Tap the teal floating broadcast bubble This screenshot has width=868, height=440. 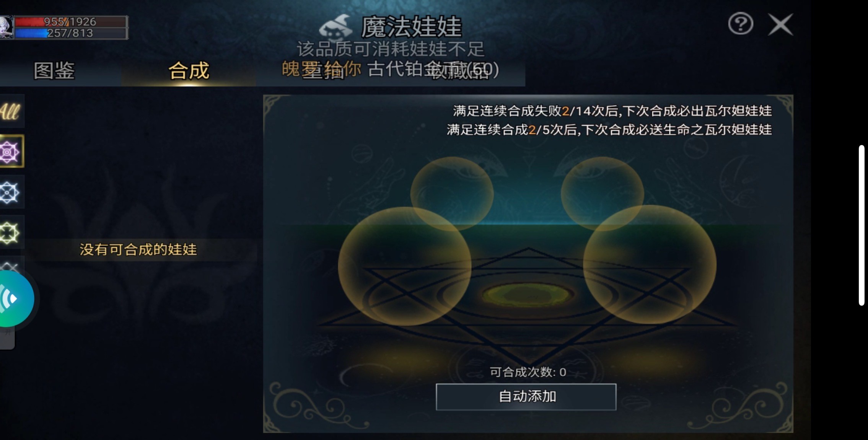tap(15, 298)
